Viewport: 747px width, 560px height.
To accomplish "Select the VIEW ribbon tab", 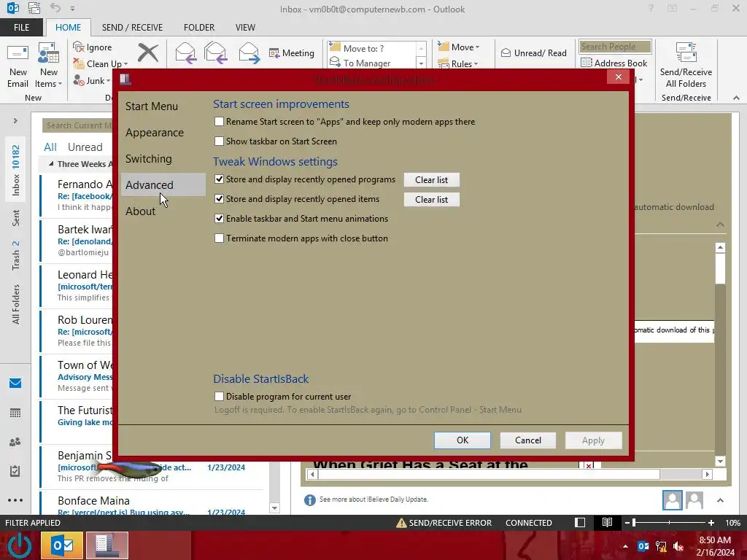I will point(245,27).
